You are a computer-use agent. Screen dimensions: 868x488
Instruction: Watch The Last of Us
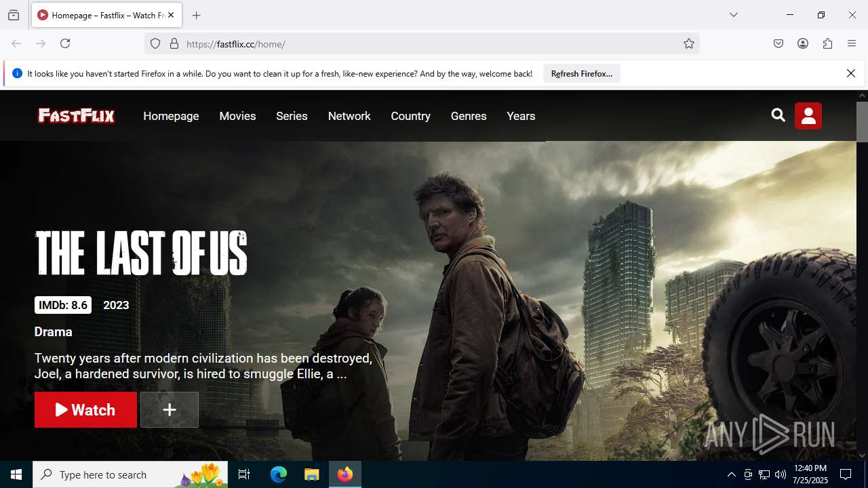(85, 409)
